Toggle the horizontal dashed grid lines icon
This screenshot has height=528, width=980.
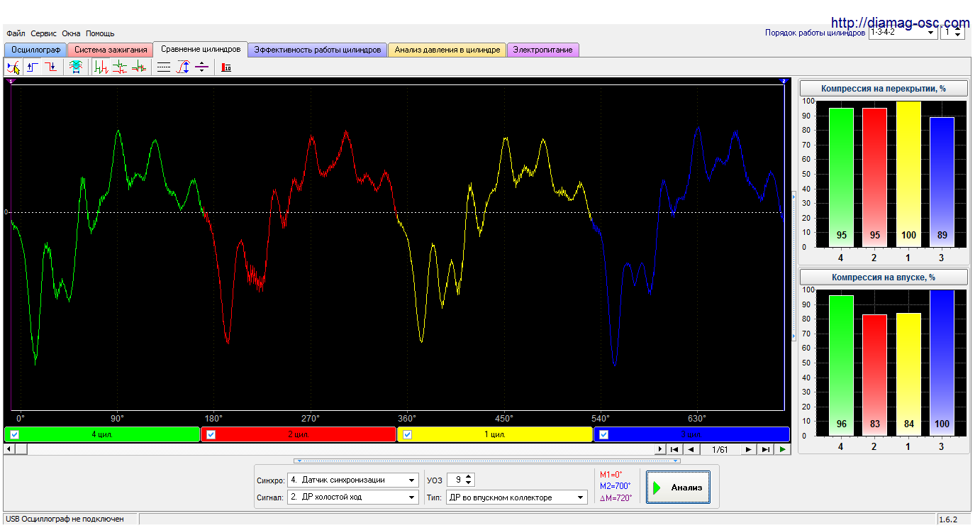point(164,67)
